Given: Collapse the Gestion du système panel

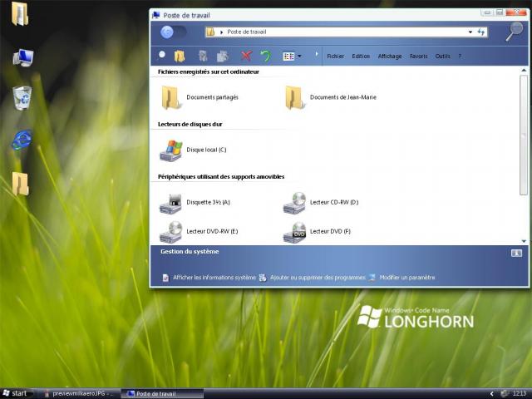Looking at the screenshot, I should 516,253.
